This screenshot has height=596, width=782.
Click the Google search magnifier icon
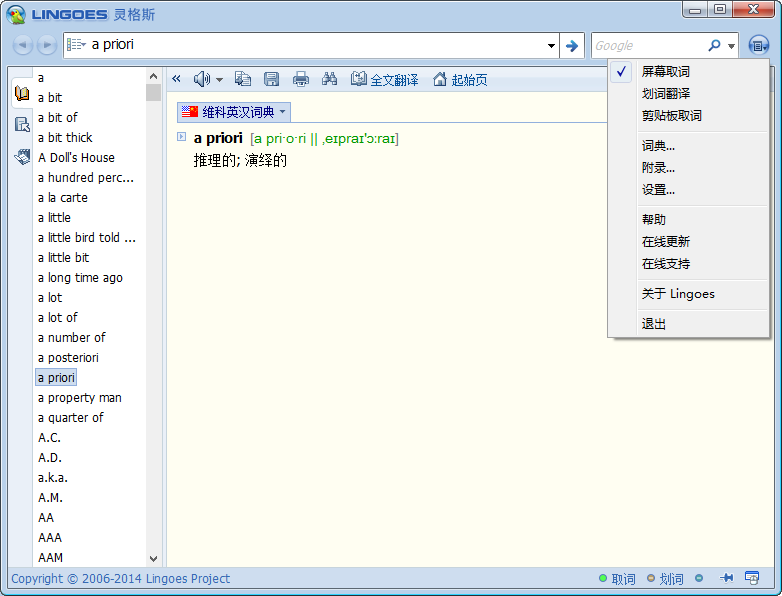click(714, 45)
